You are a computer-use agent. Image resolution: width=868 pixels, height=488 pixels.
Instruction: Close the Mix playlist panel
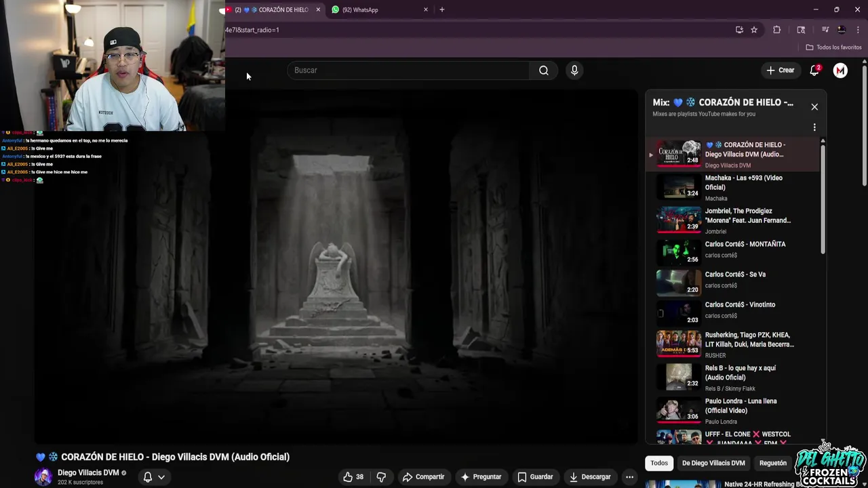[814, 107]
